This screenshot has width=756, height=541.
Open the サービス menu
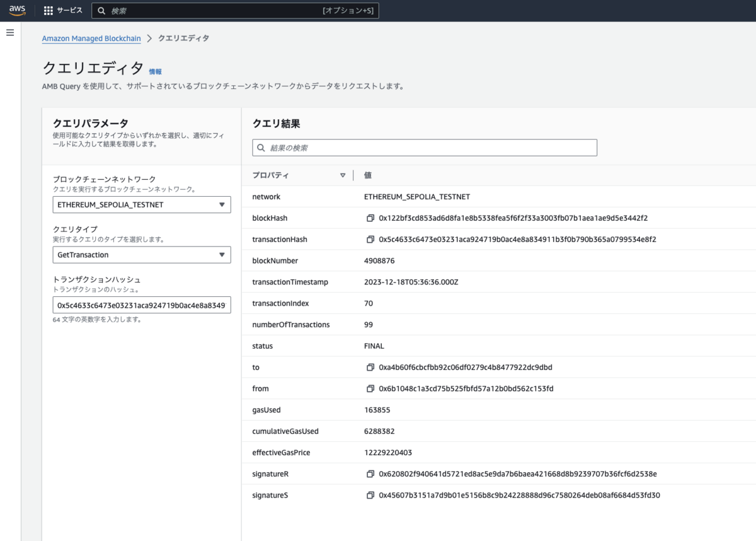point(63,11)
